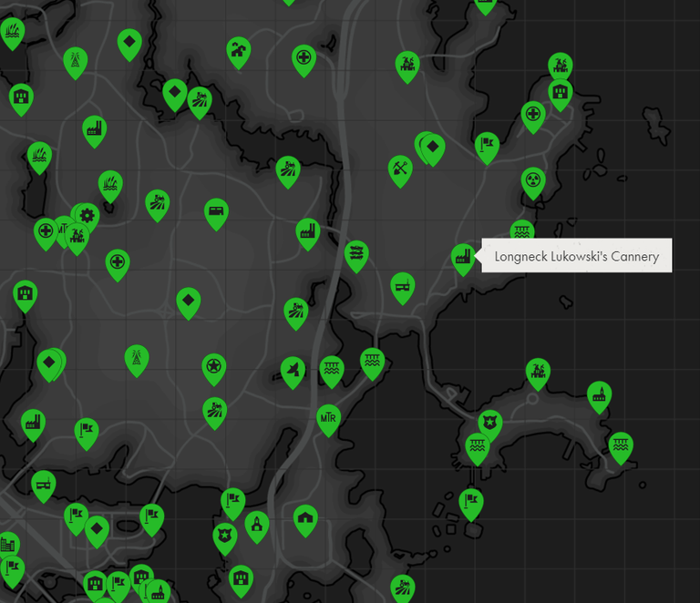Open the swimming fish marker by the highway
Image resolution: width=700 pixels, height=603 pixels.
click(x=356, y=255)
